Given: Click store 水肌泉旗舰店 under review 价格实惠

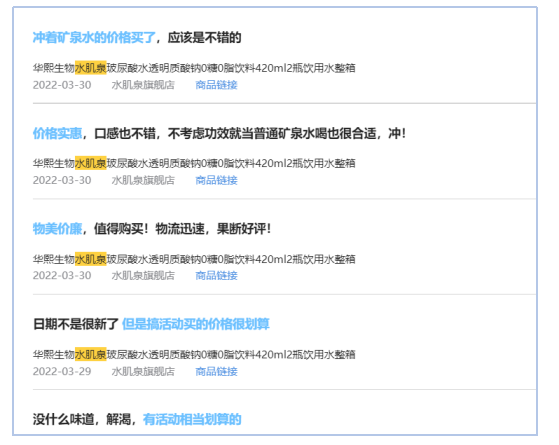Looking at the screenshot, I should point(143,180).
